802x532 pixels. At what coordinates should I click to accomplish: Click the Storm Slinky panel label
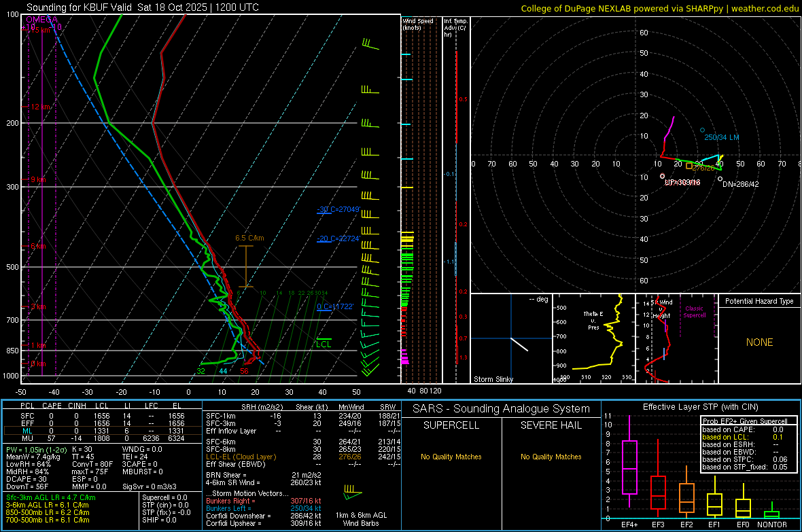tap(493, 379)
